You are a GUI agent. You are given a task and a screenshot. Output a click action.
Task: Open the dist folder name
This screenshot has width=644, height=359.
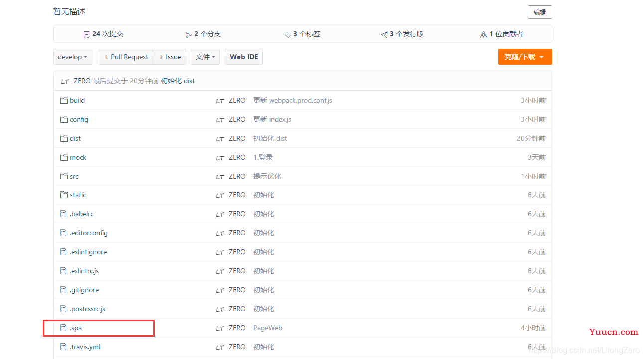[x=75, y=138]
